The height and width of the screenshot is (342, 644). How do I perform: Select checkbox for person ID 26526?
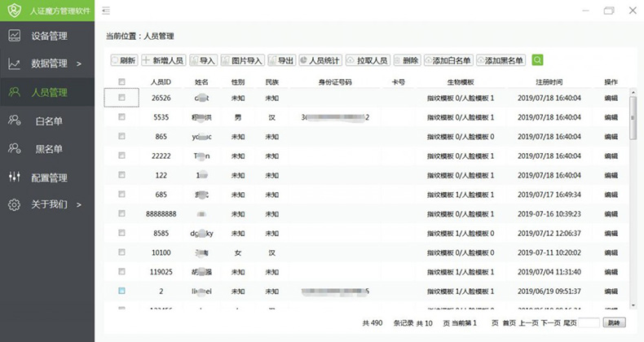pyautogui.click(x=121, y=98)
